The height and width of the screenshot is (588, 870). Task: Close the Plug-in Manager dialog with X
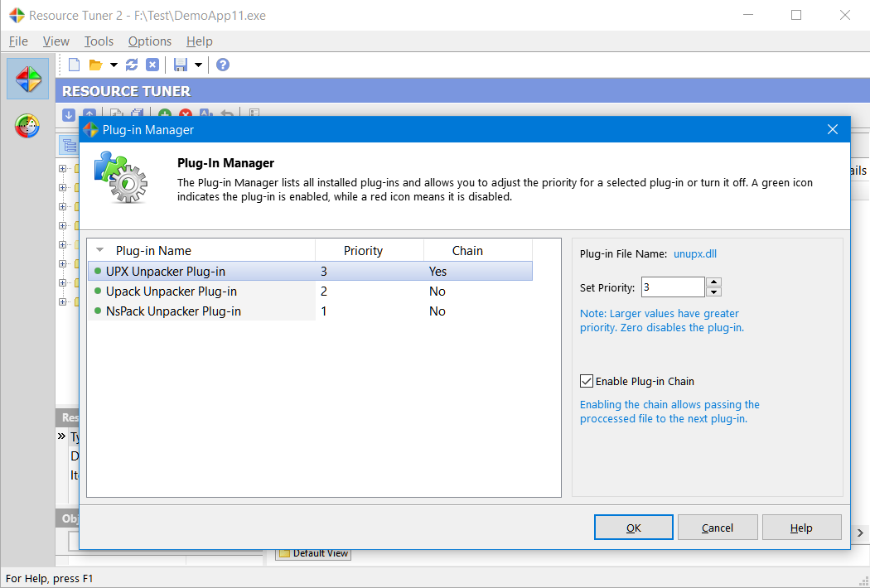point(832,130)
